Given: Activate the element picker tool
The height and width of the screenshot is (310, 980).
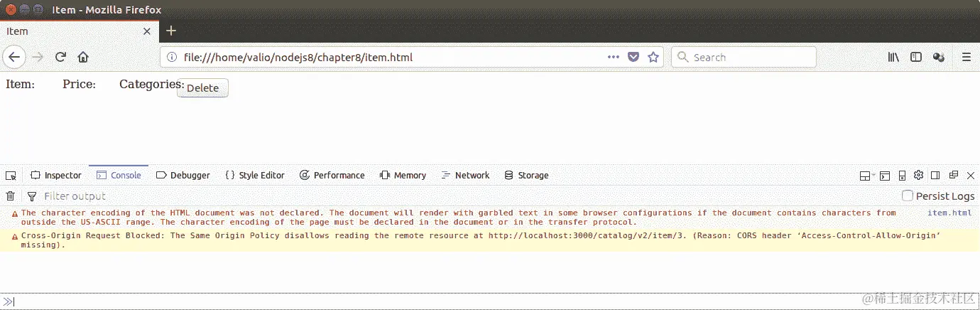Looking at the screenshot, I should (11, 176).
